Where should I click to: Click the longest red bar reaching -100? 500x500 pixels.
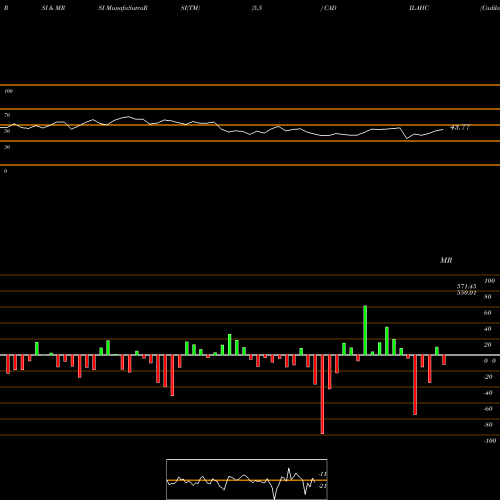click(x=322, y=394)
